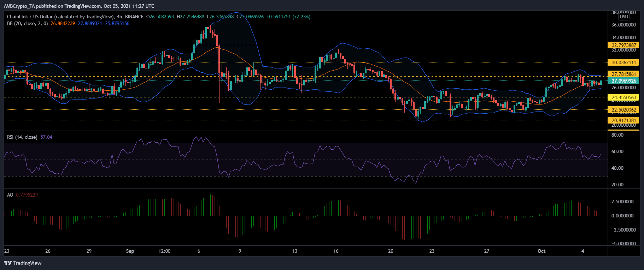Viewport: 644px width, 270px height.
Task: Click the 30.0362111 price level label
Action: tap(623, 62)
